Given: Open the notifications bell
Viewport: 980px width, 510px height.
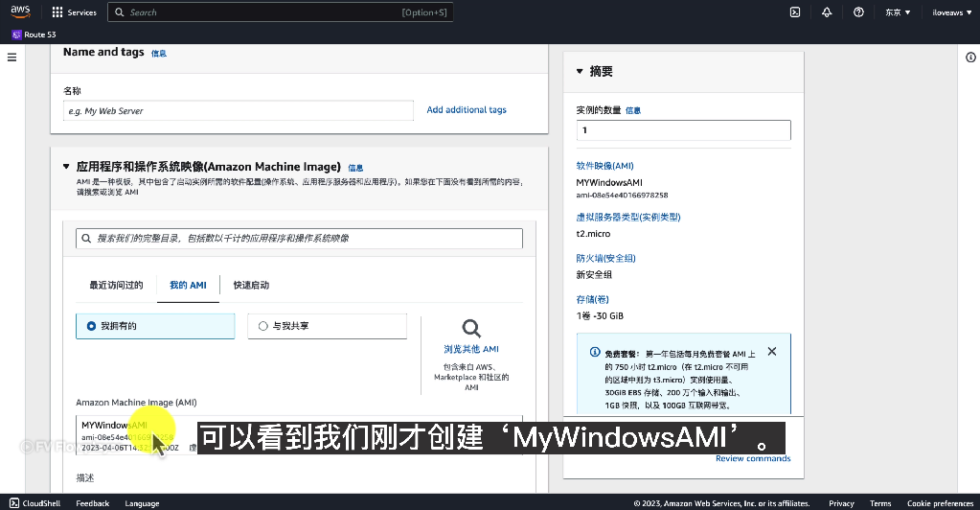Looking at the screenshot, I should point(827,12).
